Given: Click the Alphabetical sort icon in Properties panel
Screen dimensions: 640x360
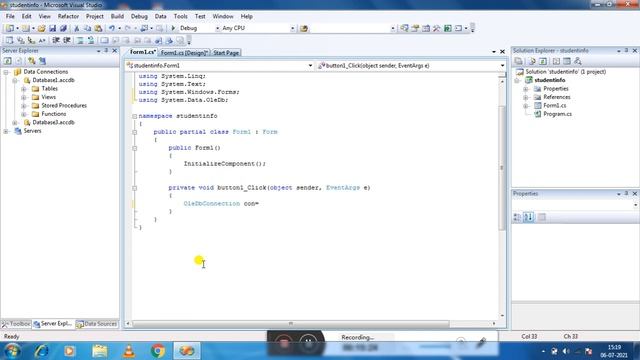Looking at the screenshot, I should pyautogui.click(x=529, y=217).
